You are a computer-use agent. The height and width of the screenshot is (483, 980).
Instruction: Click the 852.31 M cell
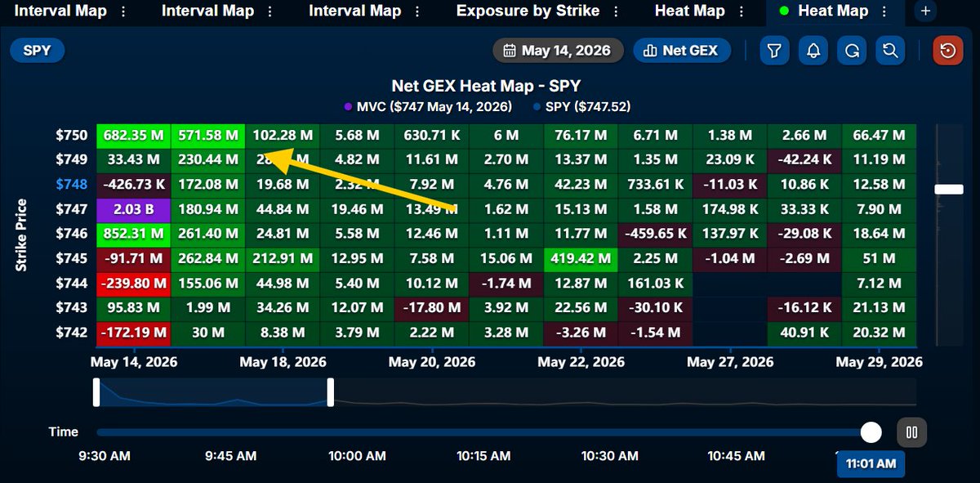click(133, 235)
